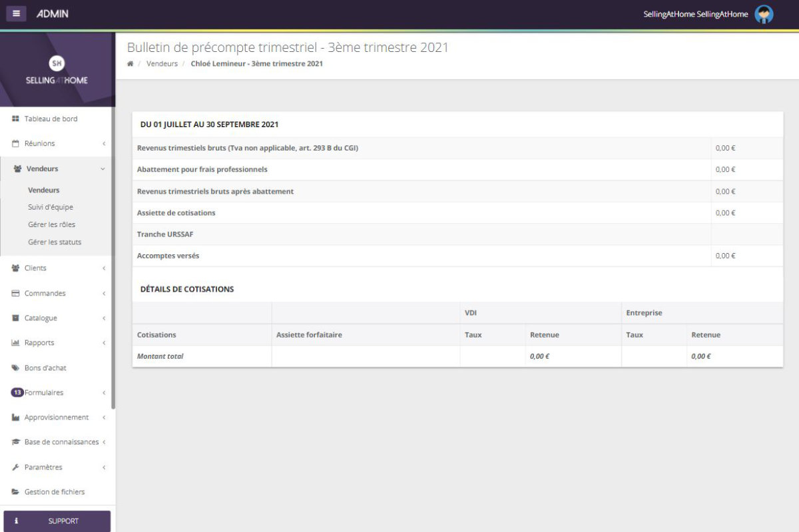Click the ADMIN header title
This screenshot has width=799, height=532.
coord(53,14)
